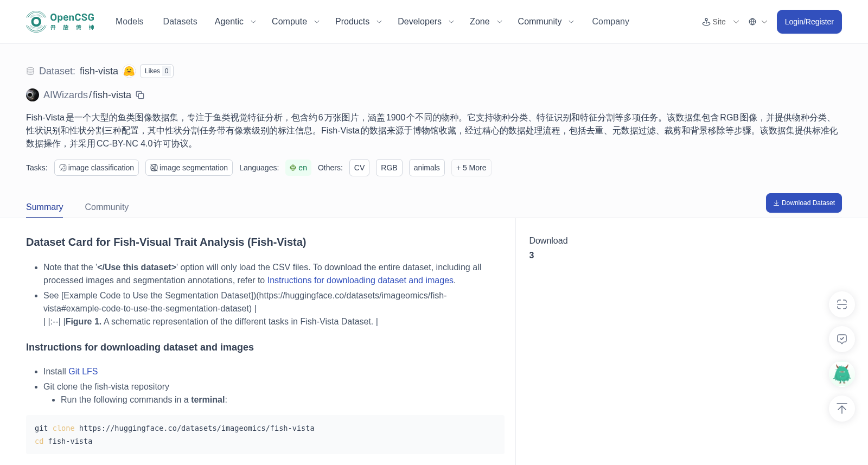Expand the Zone menu chevron
The image size is (868, 465).
(500, 22)
